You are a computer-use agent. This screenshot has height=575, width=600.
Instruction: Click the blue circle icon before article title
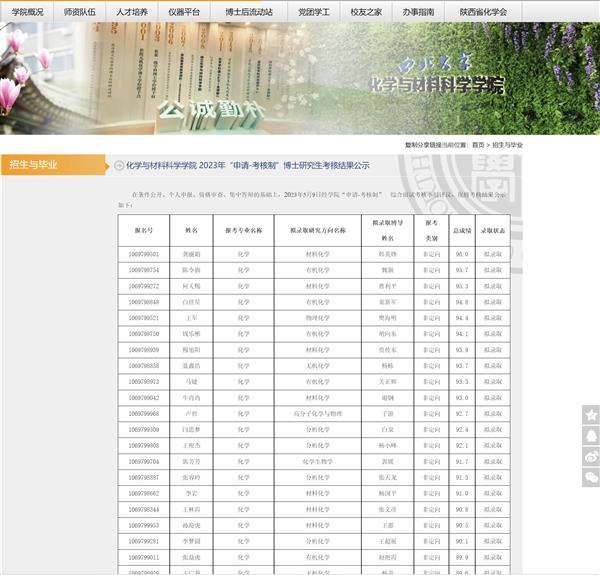coord(120,165)
